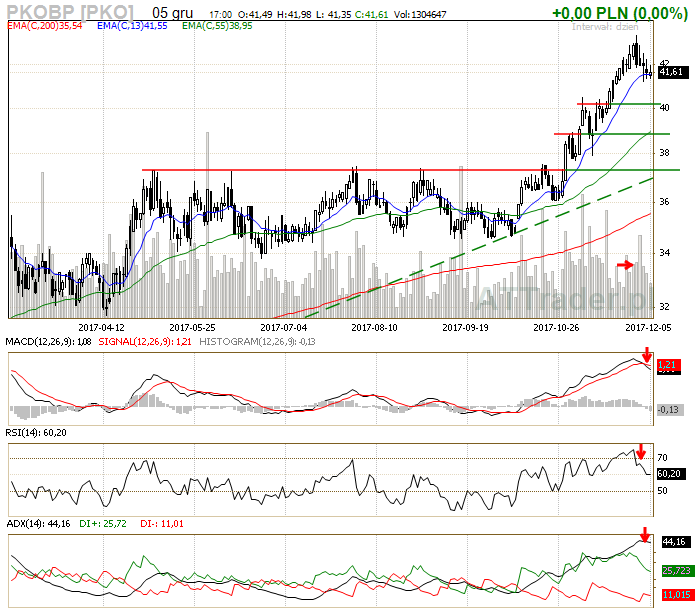Click the 32 price axis label
The image size is (700, 613).
(x=664, y=307)
